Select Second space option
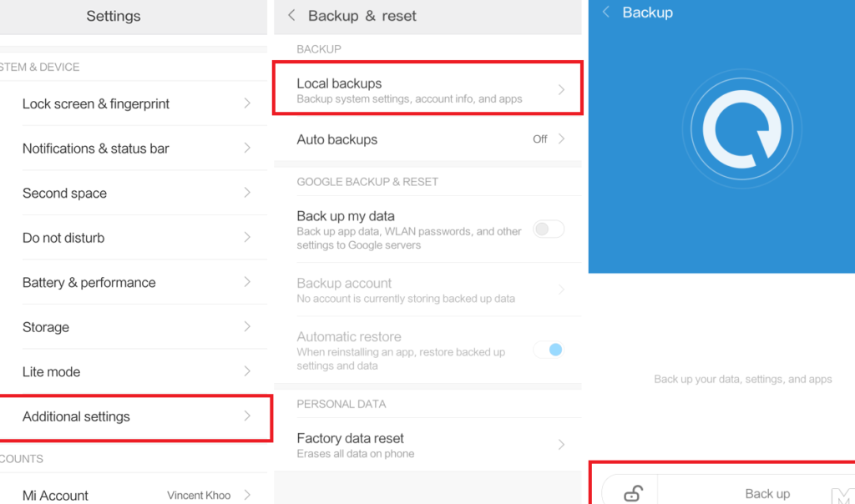This screenshot has height=504, width=855. (x=134, y=193)
